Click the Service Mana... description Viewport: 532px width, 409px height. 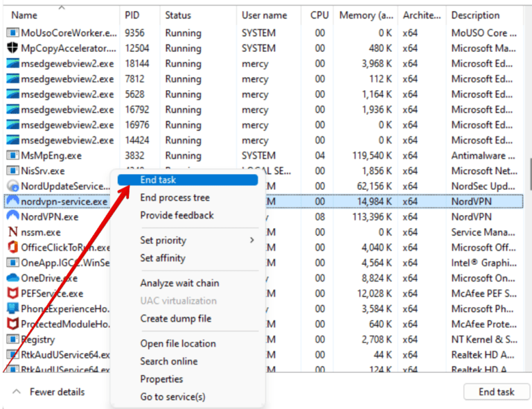[x=483, y=232]
